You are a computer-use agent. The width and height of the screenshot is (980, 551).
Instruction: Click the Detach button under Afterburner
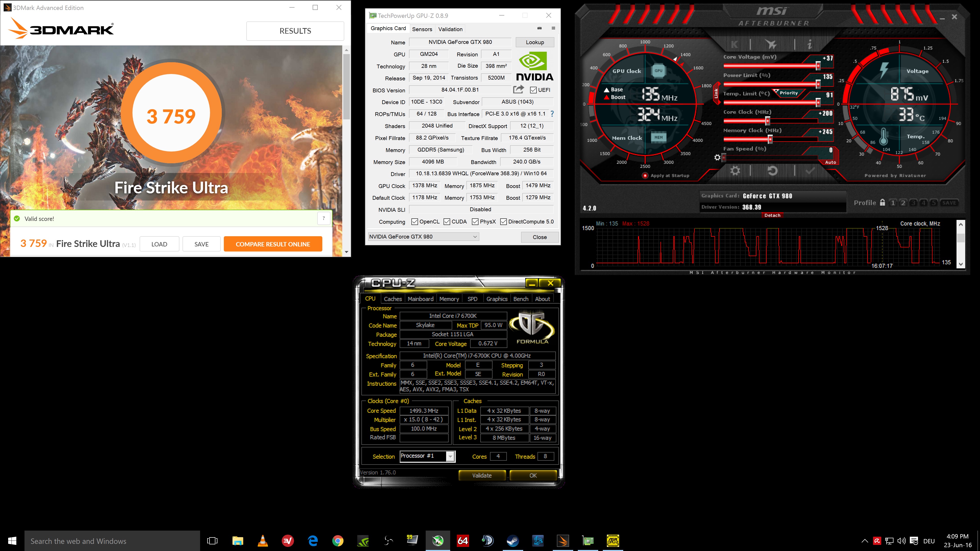tap(772, 215)
